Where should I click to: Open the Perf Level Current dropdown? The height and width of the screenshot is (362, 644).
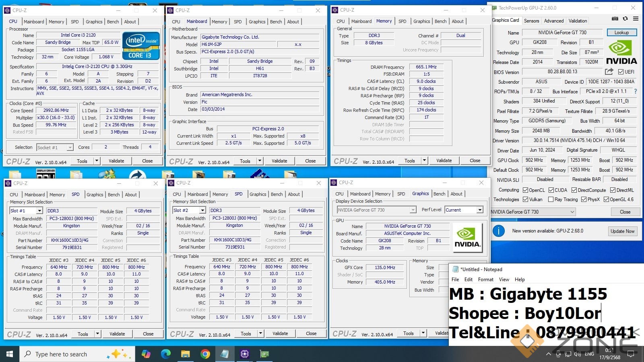[480, 210]
